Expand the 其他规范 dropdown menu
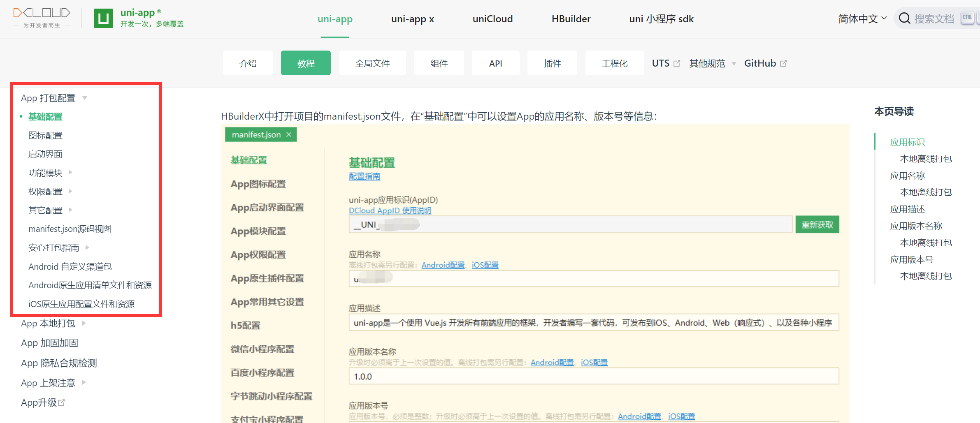Viewport: 980px width, 423px height. point(712,63)
